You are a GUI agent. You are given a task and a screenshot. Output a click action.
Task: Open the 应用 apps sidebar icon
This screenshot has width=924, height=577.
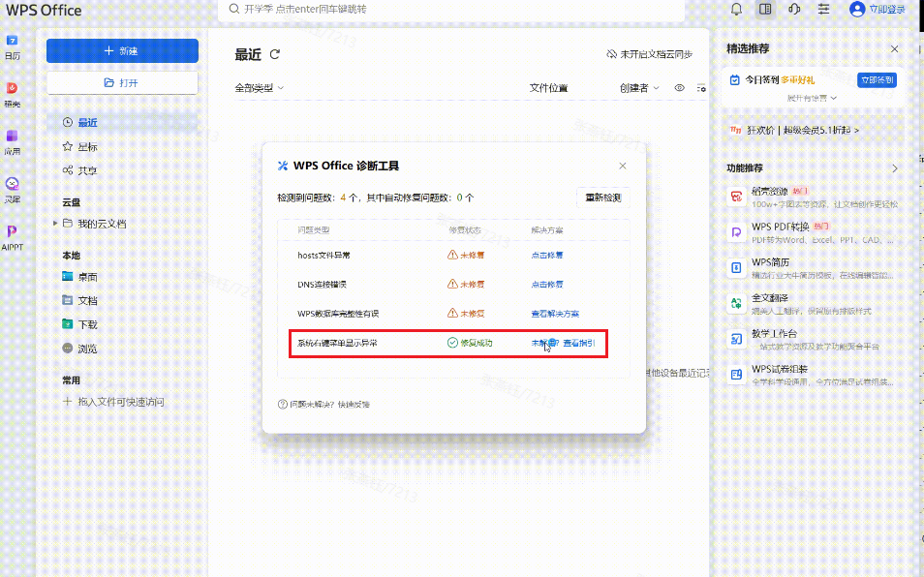click(12, 136)
